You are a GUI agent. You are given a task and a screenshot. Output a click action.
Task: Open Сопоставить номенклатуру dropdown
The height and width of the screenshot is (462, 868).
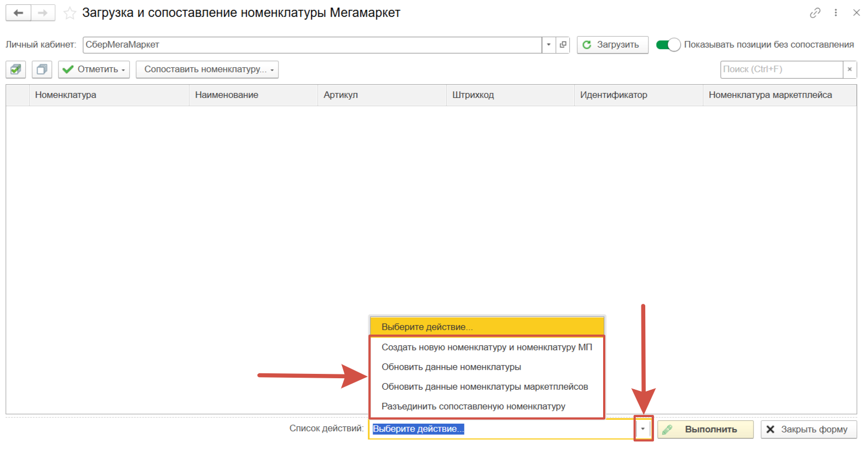[207, 70]
